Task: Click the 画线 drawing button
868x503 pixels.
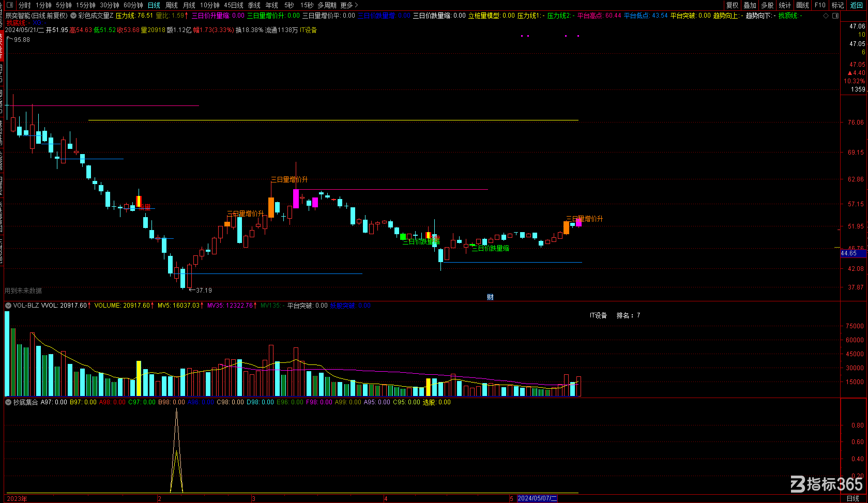Action: pos(802,5)
